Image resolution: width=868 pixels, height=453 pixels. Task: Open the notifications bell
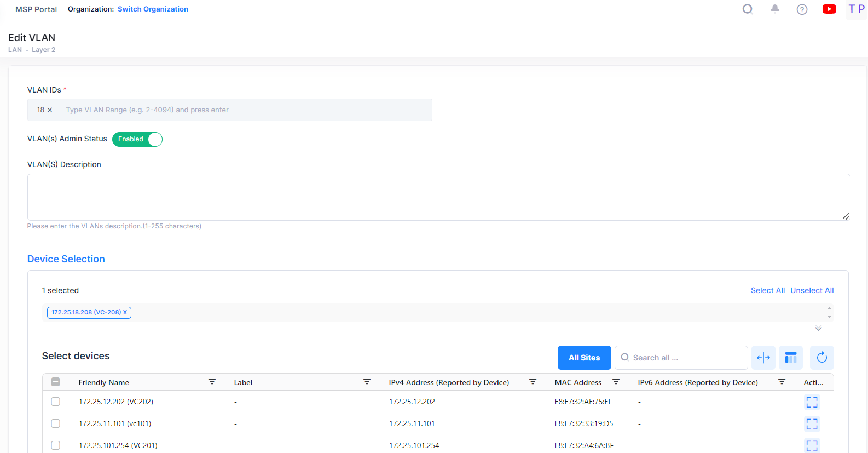tap(775, 9)
